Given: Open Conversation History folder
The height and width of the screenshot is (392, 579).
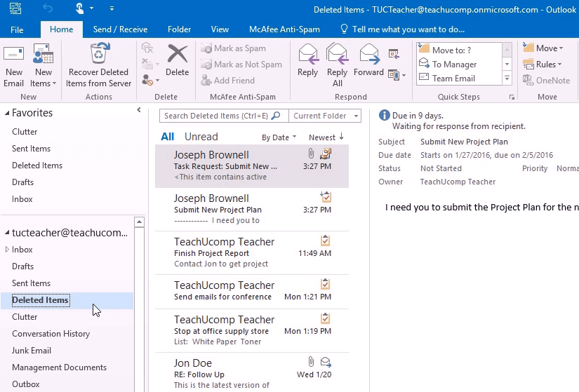Looking at the screenshot, I should (x=51, y=334).
